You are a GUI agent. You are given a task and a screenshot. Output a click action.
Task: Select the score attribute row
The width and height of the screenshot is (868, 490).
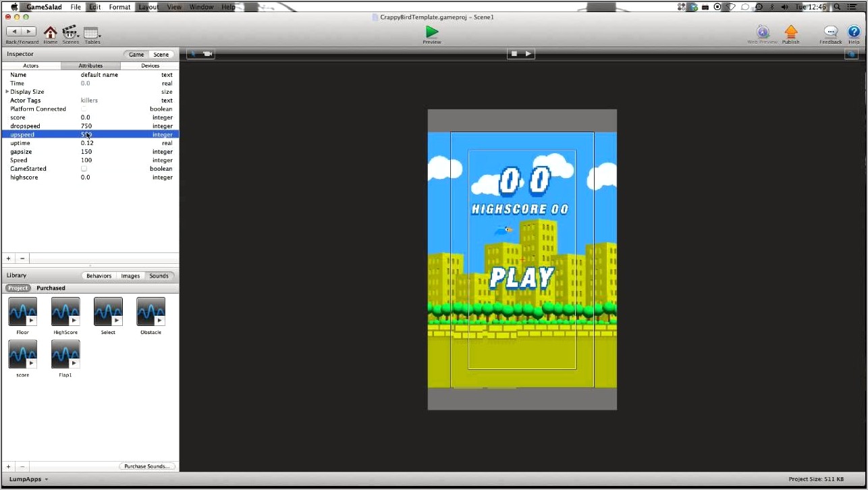pos(90,117)
